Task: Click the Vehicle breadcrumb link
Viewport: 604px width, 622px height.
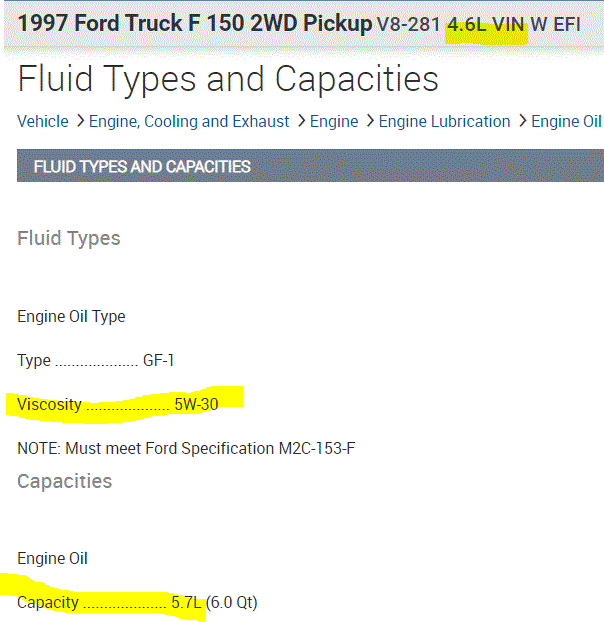Action: pyautogui.click(x=43, y=122)
